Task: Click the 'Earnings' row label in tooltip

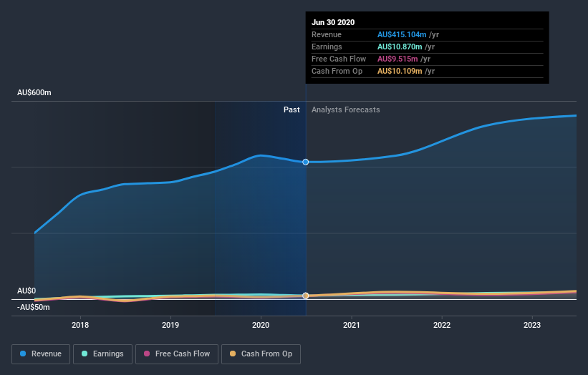Action: 327,47
